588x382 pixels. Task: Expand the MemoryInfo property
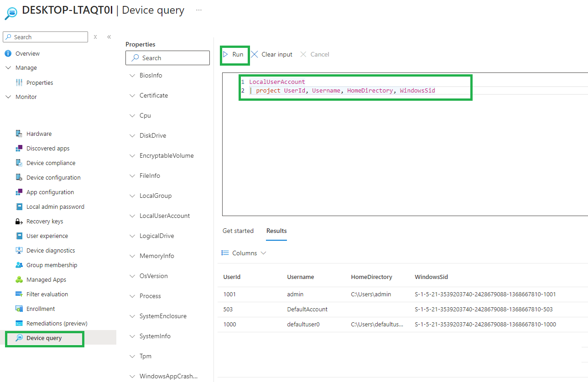pyautogui.click(x=132, y=256)
